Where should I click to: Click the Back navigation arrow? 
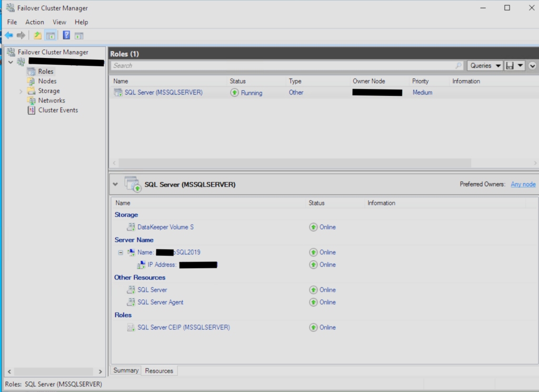(x=9, y=35)
